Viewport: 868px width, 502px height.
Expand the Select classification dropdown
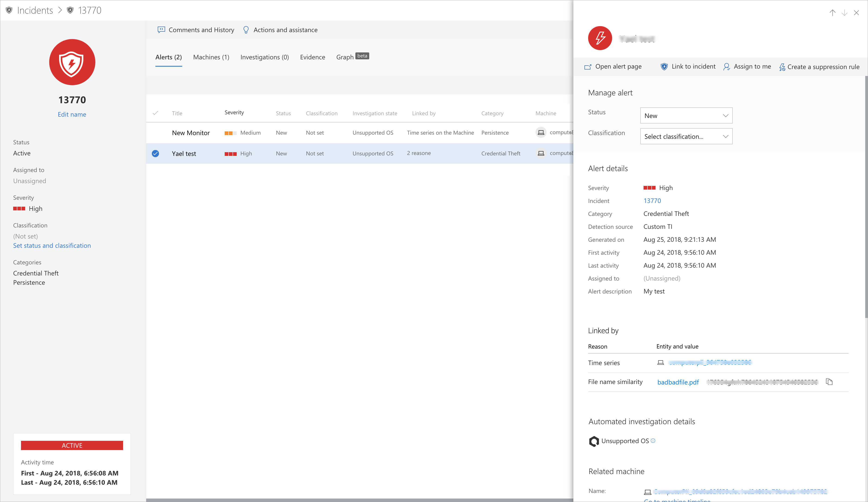[x=686, y=136]
